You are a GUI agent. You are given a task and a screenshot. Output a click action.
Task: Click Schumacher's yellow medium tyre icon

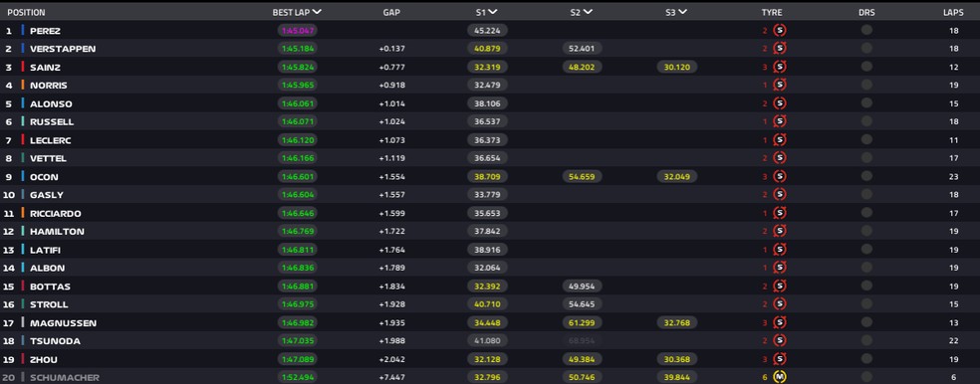tap(780, 377)
